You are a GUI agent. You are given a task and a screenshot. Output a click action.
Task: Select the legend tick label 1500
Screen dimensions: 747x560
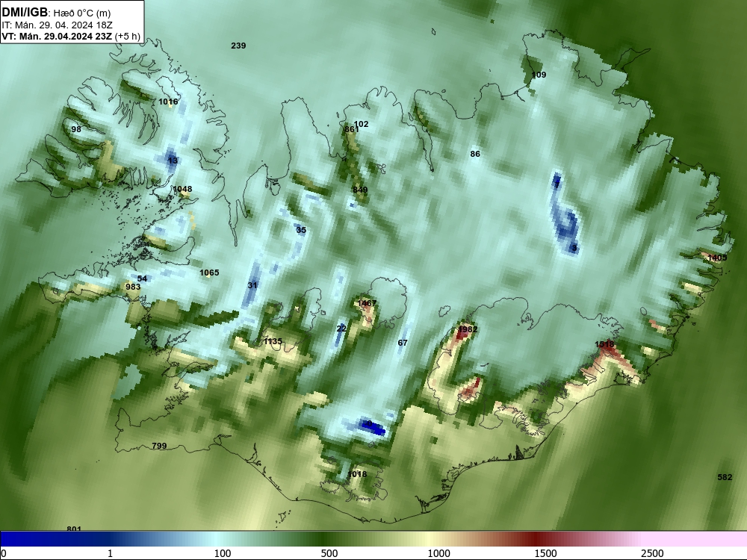[545, 553]
